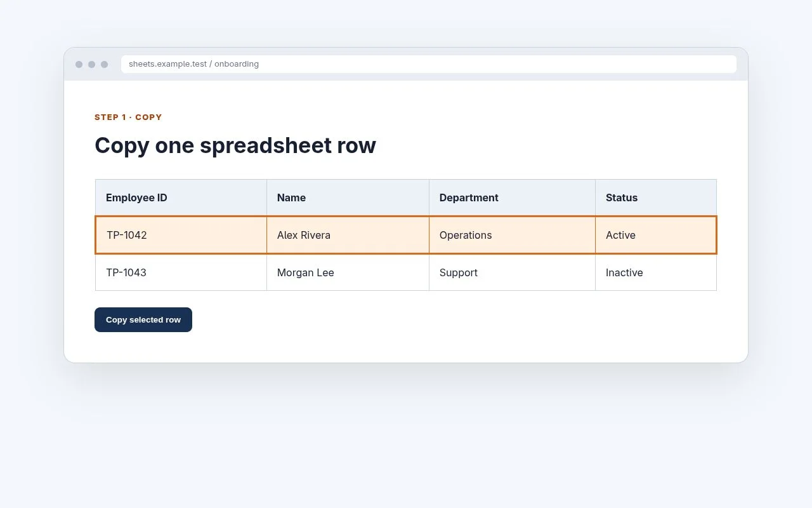This screenshot has width=812, height=508.
Task: Click the Employee ID column header
Action: coord(181,197)
